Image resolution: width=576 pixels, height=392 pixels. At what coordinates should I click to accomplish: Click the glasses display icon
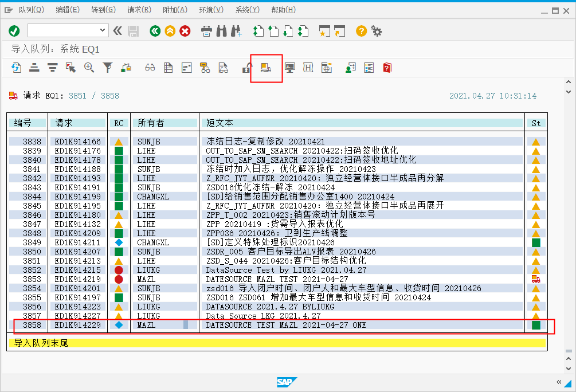point(149,68)
